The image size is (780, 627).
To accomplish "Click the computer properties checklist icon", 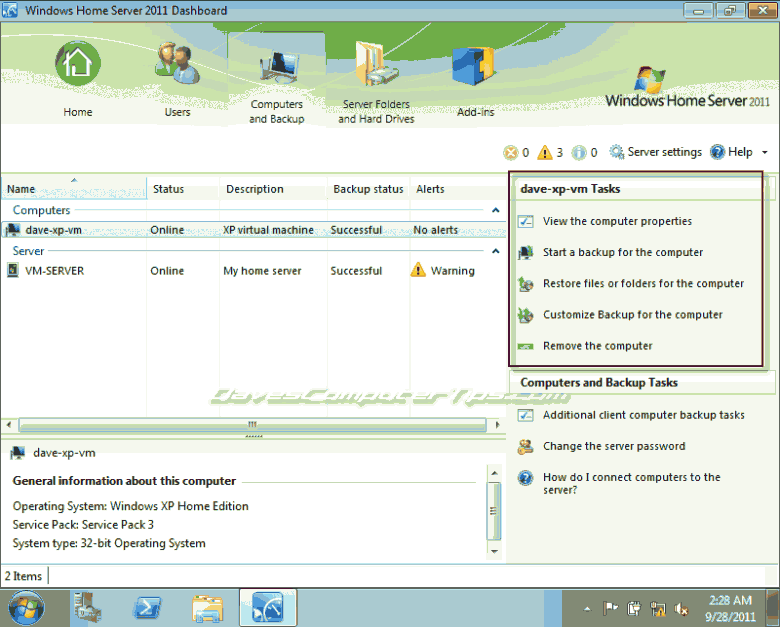I will [526, 221].
